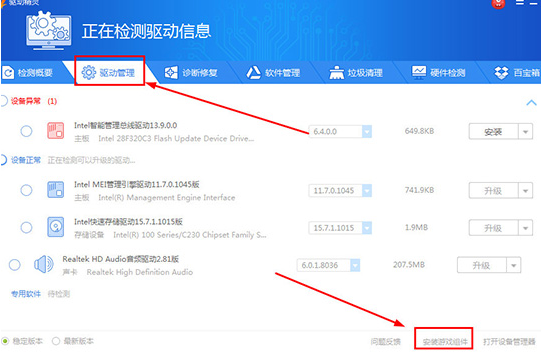Image resolution: width=544 pixels, height=364 pixels.
Task: Expand arrow beside Realtek 升级 button
Action: click(x=513, y=265)
